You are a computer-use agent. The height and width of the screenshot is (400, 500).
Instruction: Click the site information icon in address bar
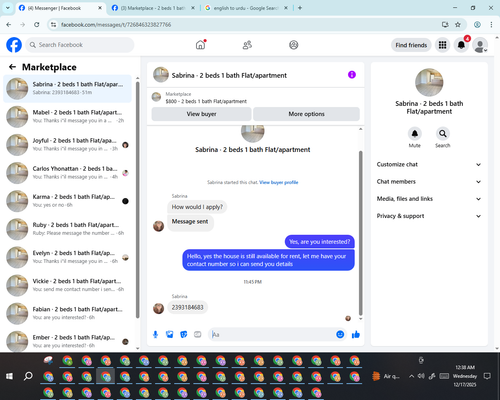coord(53,24)
